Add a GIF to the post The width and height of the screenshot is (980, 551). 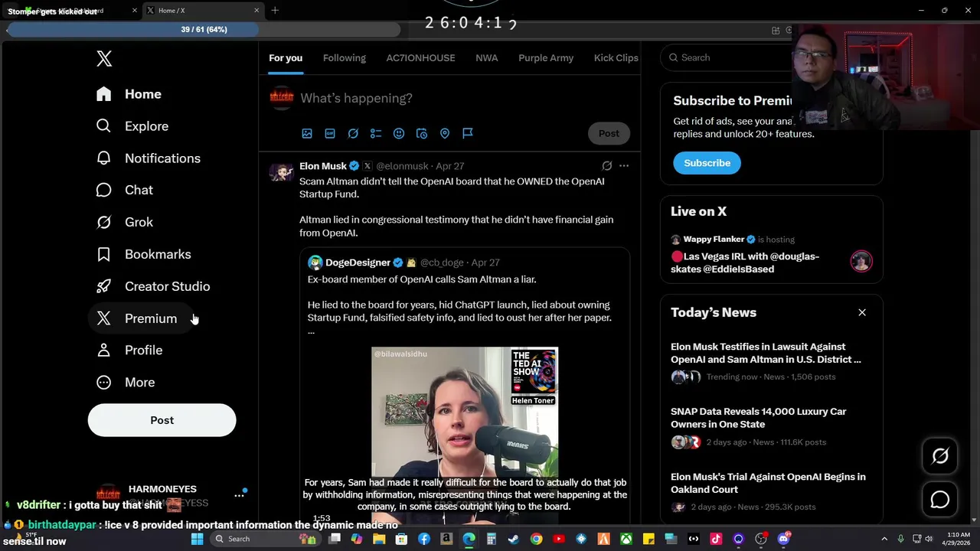pos(330,133)
